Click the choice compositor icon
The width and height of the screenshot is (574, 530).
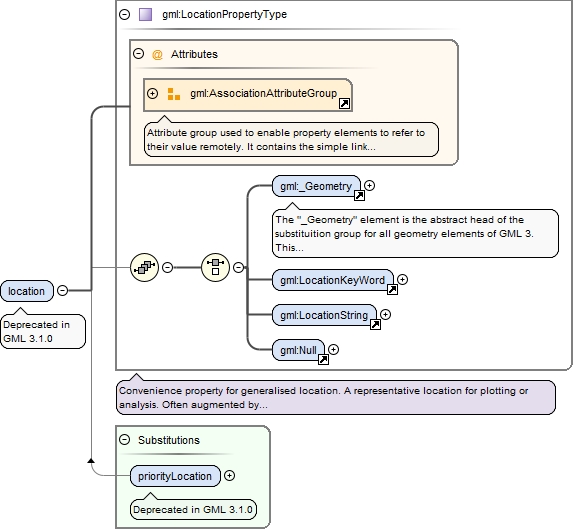click(215, 267)
